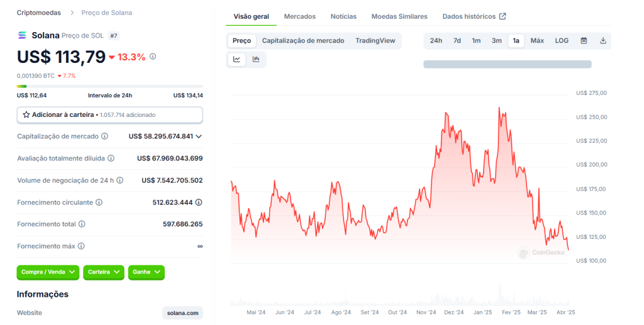This screenshot has height=325, width=644.
Task: Click volume bars near Fev '25
Action: coord(500,295)
